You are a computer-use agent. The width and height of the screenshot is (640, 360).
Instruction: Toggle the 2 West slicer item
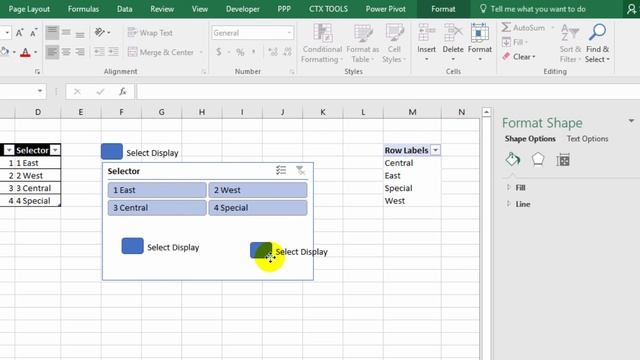coord(258,190)
